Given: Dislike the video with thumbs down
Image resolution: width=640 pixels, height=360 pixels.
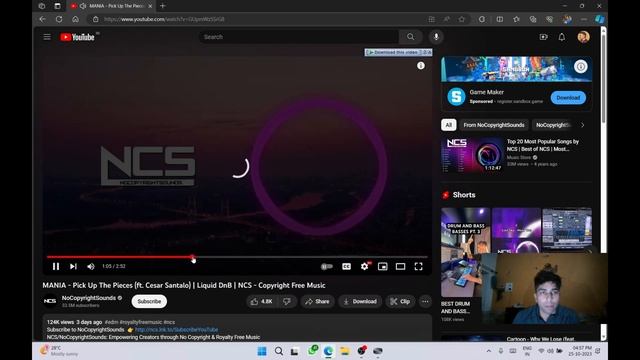Looking at the screenshot, I should 287,302.
